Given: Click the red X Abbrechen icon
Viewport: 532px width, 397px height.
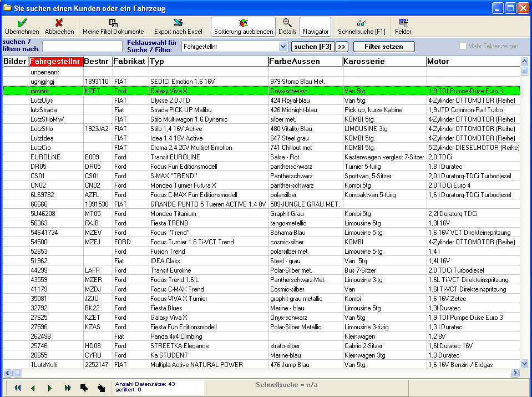Looking at the screenshot, I should coord(59,23).
